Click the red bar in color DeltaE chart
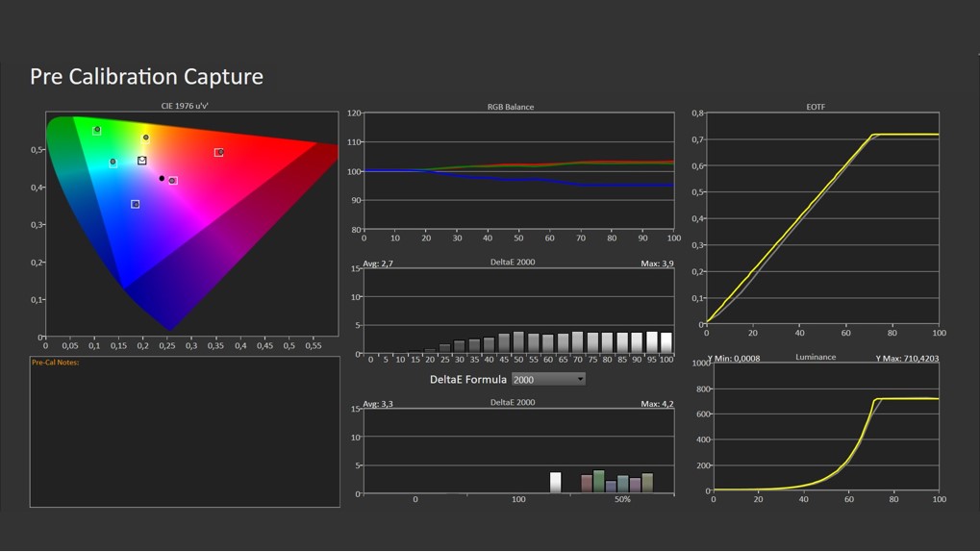This screenshot has width=980, height=552. point(587,484)
